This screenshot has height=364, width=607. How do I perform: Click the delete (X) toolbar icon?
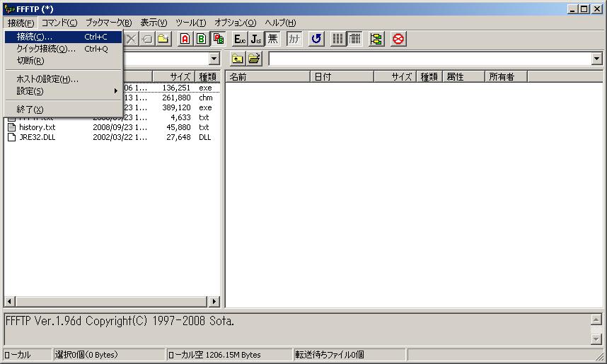coord(131,39)
